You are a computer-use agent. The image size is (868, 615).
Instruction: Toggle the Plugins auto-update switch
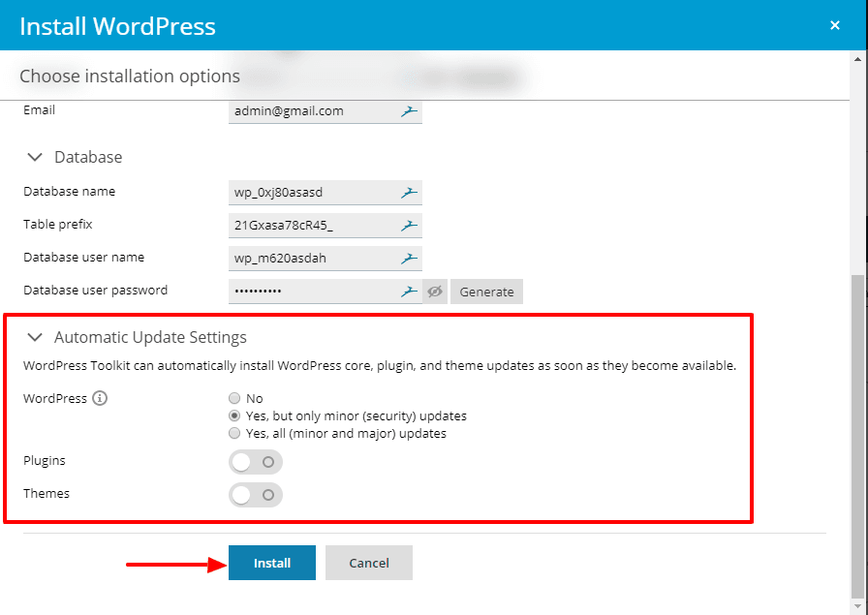click(x=255, y=462)
